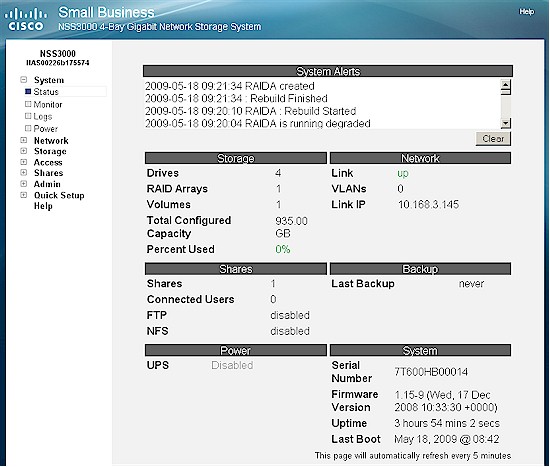Open the Storage menu label
550x467 pixels.
click(50, 151)
